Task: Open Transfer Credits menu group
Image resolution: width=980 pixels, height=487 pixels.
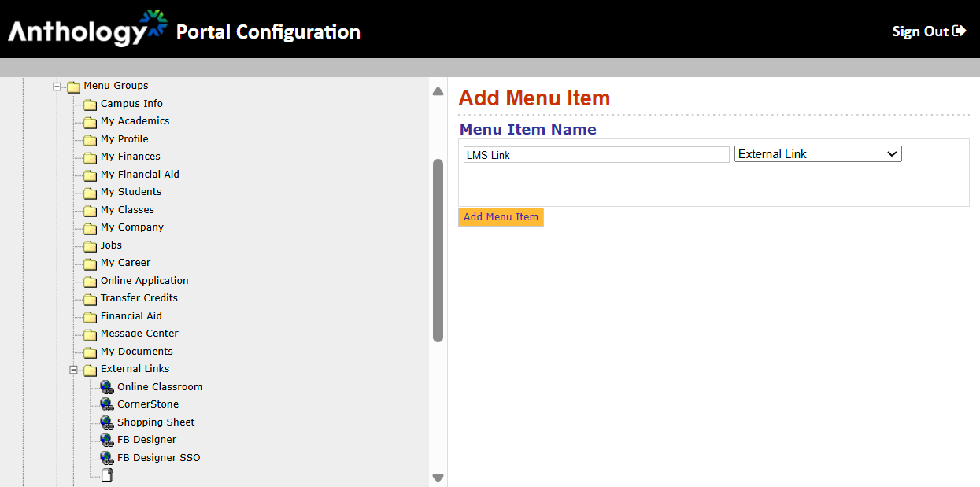Action: point(139,298)
